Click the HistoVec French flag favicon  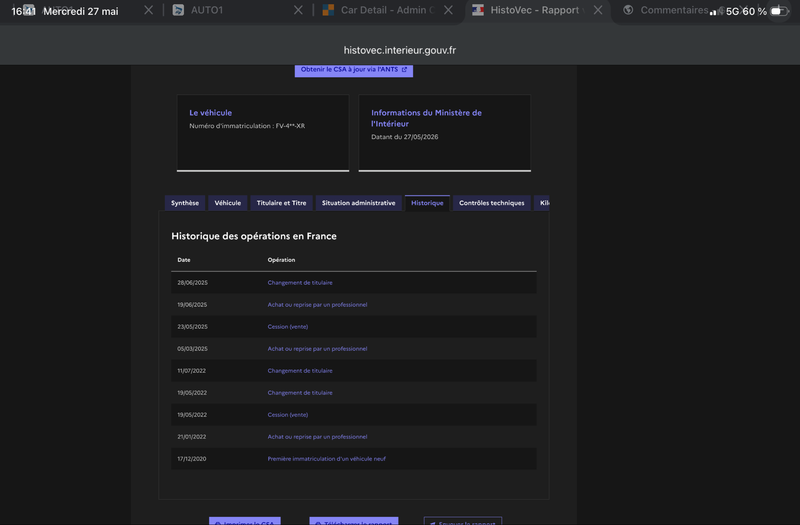pyautogui.click(x=478, y=10)
